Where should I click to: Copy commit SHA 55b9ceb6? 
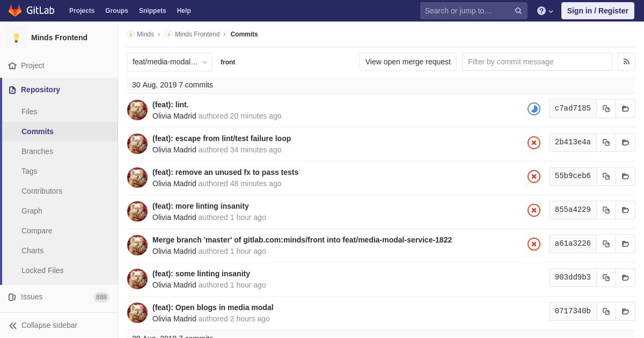(606, 176)
